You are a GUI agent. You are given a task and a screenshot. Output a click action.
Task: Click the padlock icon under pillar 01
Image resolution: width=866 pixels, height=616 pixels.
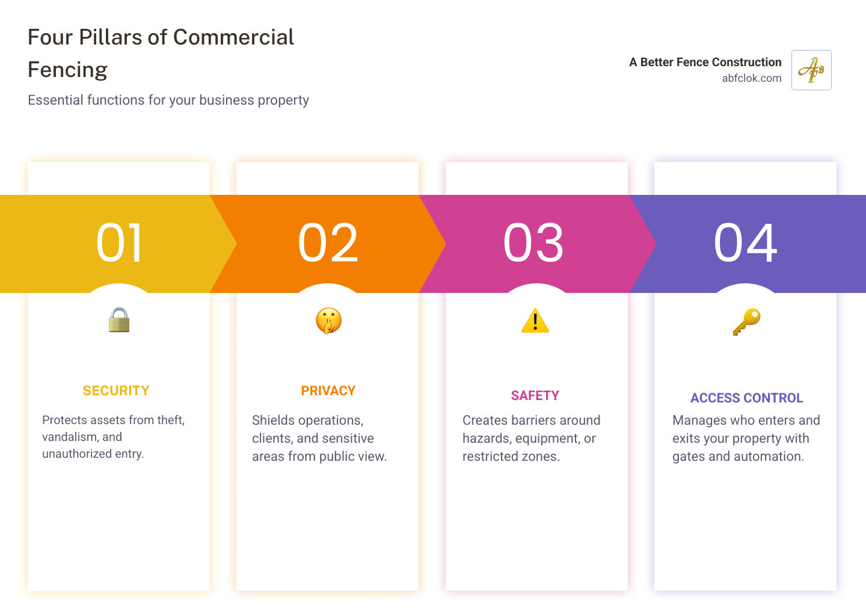tap(118, 321)
